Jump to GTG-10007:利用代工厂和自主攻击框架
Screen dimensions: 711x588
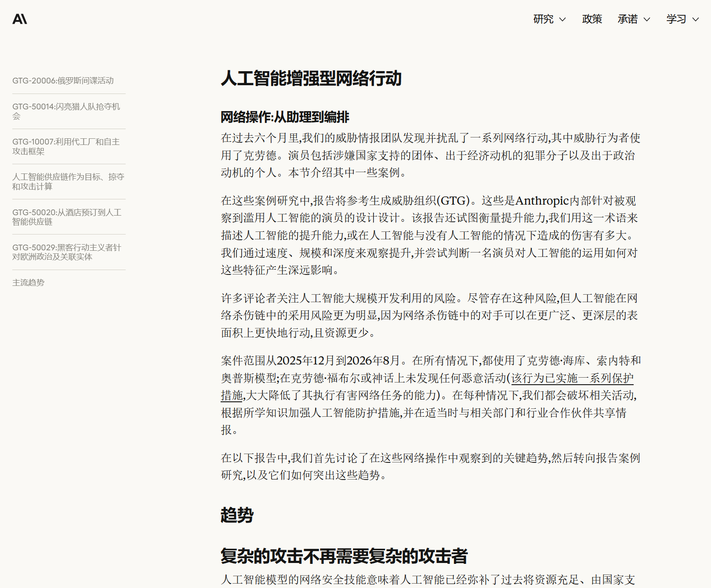pyautogui.click(x=66, y=147)
